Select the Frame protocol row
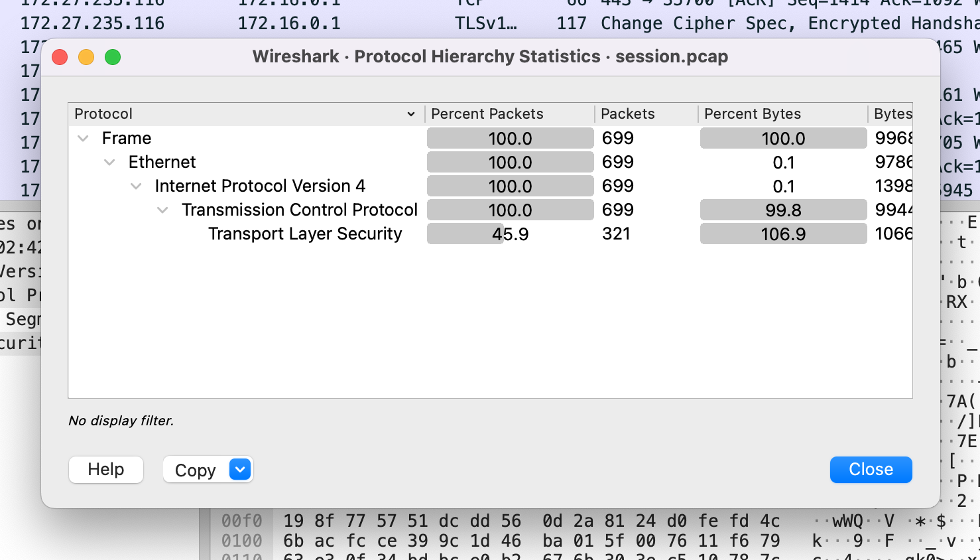This screenshot has width=980, height=560. click(x=490, y=138)
